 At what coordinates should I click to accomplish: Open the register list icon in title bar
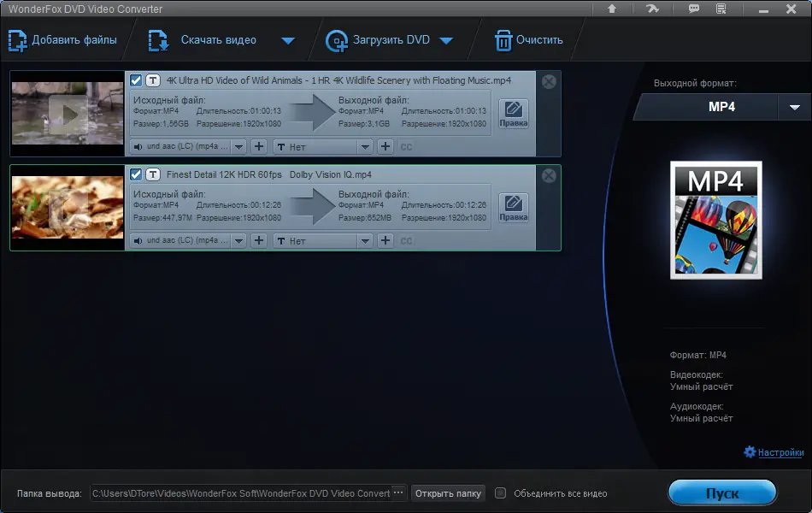(721, 9)
